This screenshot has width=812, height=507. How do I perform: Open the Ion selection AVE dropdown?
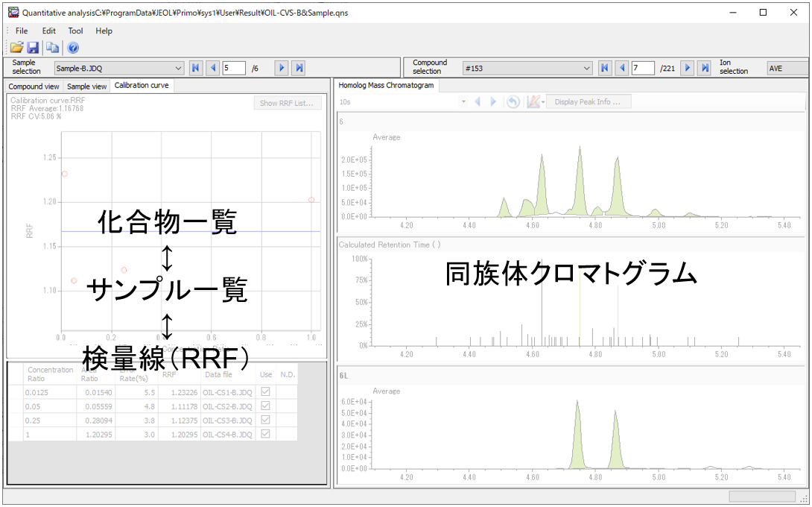coord(786,68)
